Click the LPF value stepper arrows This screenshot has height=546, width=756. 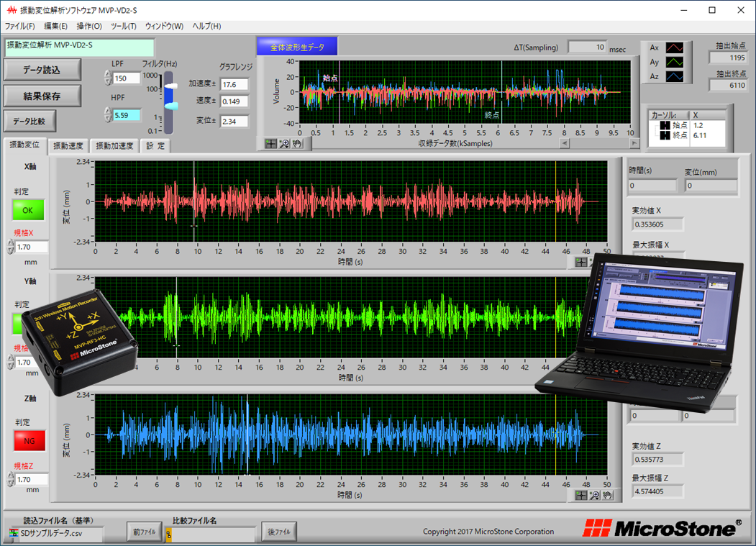(108, 78)
